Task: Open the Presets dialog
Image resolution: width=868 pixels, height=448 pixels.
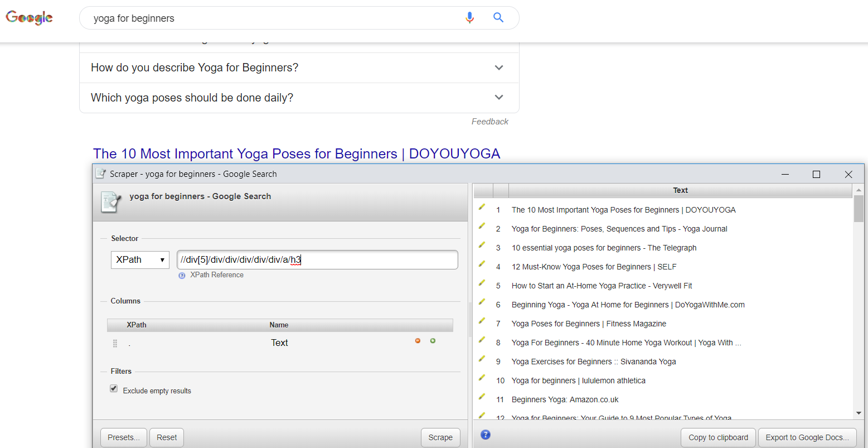Action: (123, 437)
